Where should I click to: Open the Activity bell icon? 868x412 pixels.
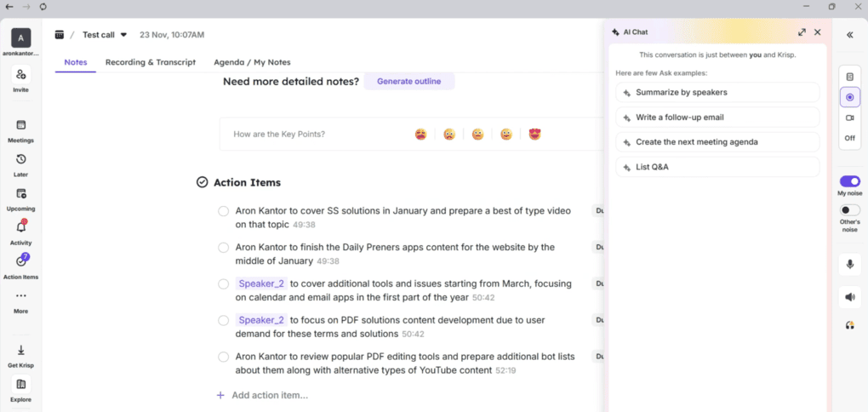(20, 227)
